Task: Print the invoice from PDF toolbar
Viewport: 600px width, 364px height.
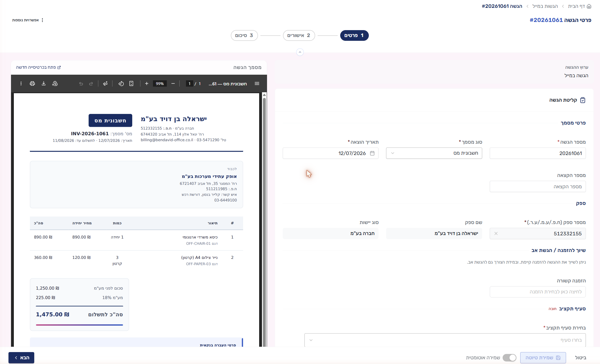Action: point(32,83)
